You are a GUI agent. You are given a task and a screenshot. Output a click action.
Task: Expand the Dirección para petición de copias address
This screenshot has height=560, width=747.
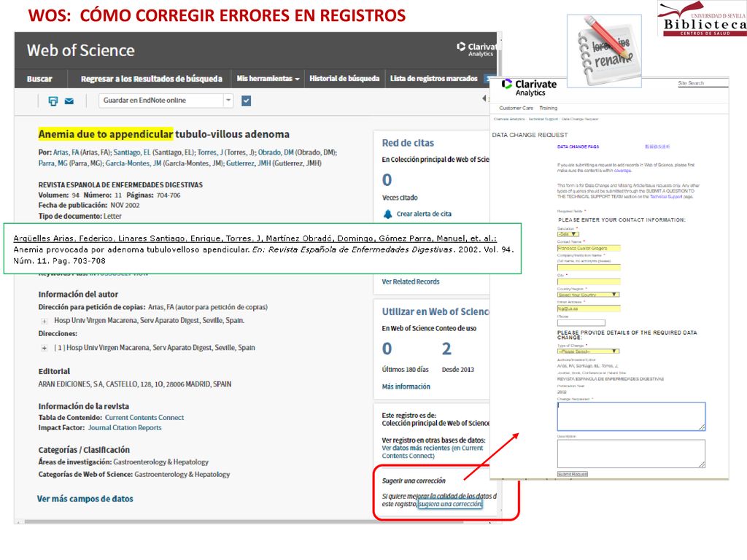(x=44, y=321)
